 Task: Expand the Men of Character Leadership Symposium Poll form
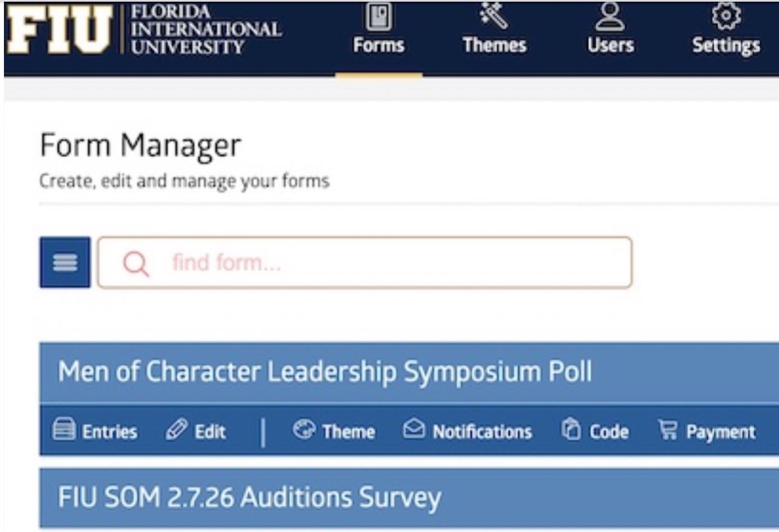point(325,372)
